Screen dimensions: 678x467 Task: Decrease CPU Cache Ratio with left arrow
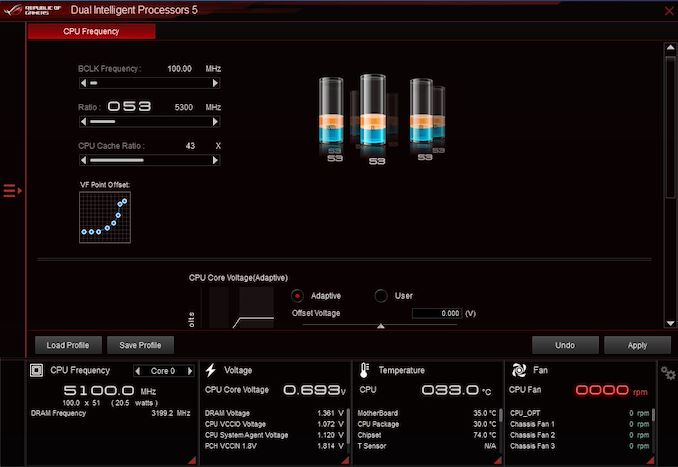tap(83, 160)
